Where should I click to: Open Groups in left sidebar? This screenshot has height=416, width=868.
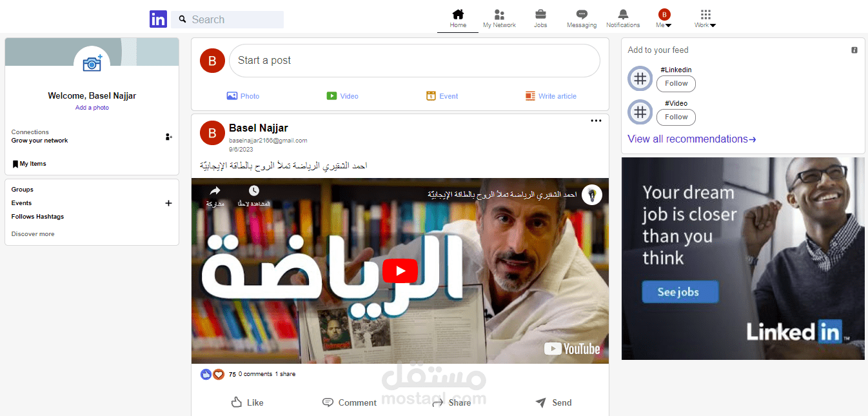coord(23,190)
